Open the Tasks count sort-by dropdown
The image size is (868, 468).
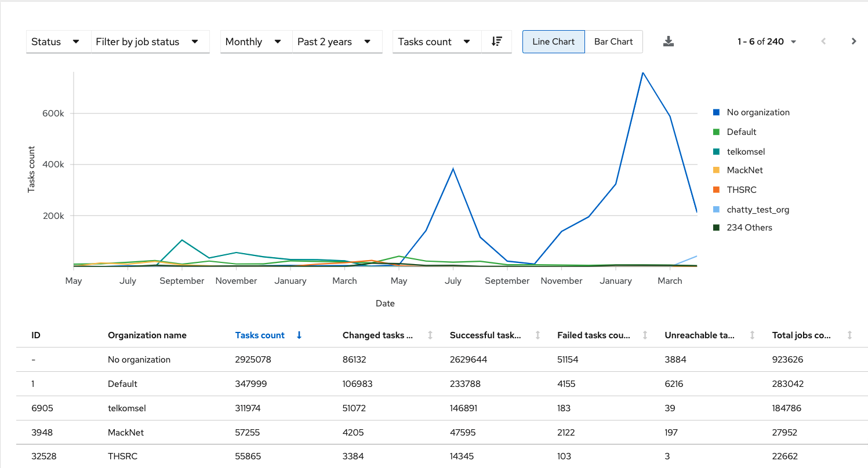point(437,42)
